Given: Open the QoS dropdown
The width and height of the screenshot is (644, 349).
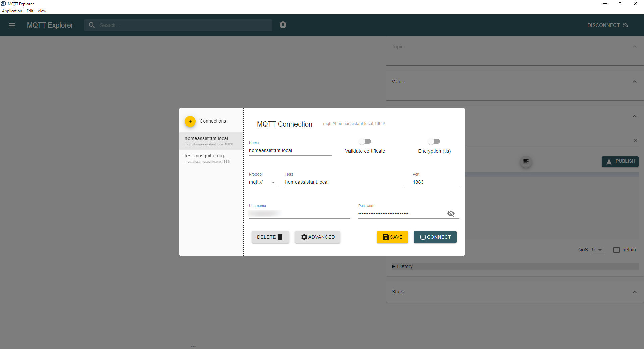Looking at the screenshot, I should click(597, 250).
